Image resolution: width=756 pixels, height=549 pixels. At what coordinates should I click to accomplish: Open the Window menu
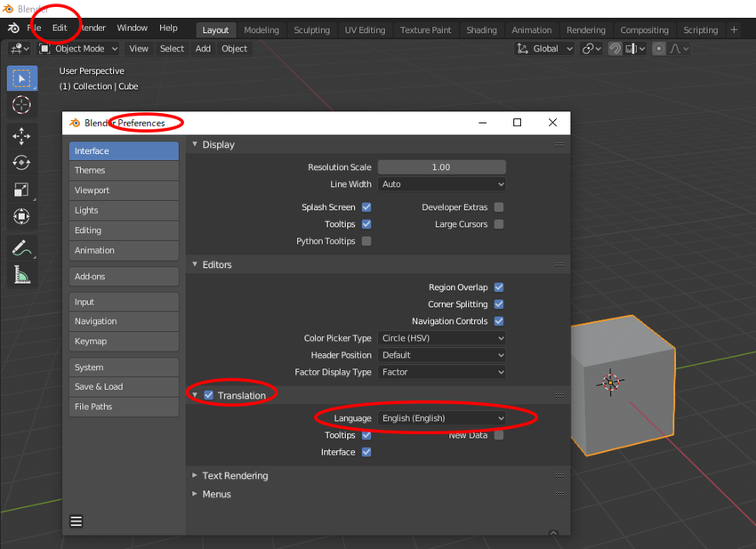pyautogui.click(x=133, y=28)
